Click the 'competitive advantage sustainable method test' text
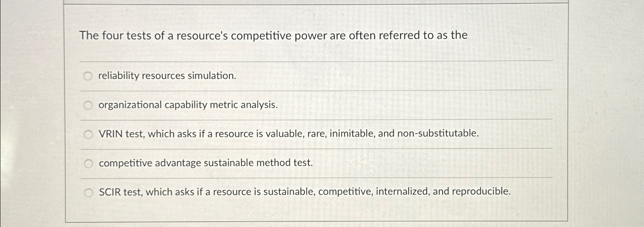 (205, 163)
